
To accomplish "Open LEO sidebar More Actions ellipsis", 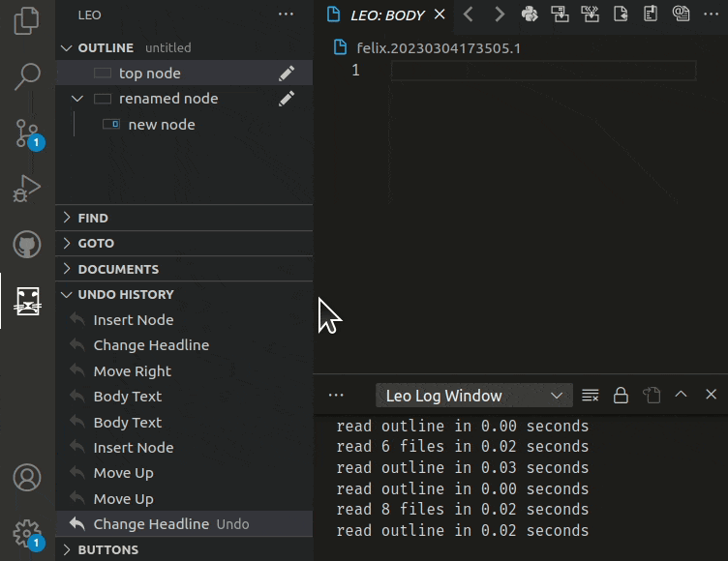I will tap(286, 15).
